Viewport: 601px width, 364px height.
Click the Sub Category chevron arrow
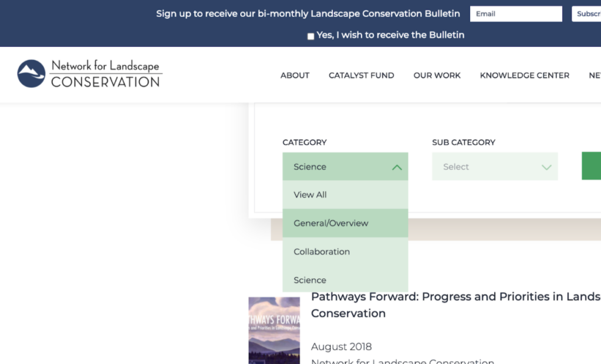pyautogui.click(x=546, y=167)
